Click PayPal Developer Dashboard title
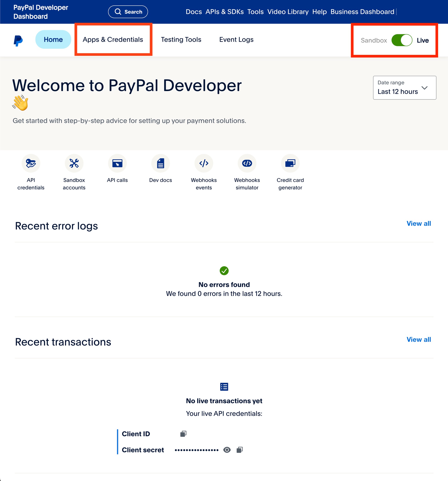 click(41, 12)
